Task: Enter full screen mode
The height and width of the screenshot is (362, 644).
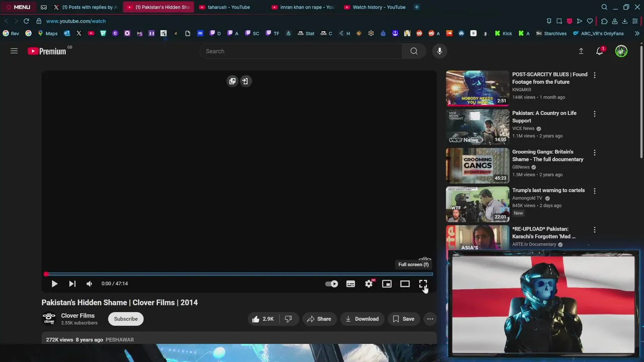Action: [x=423, y=284]
